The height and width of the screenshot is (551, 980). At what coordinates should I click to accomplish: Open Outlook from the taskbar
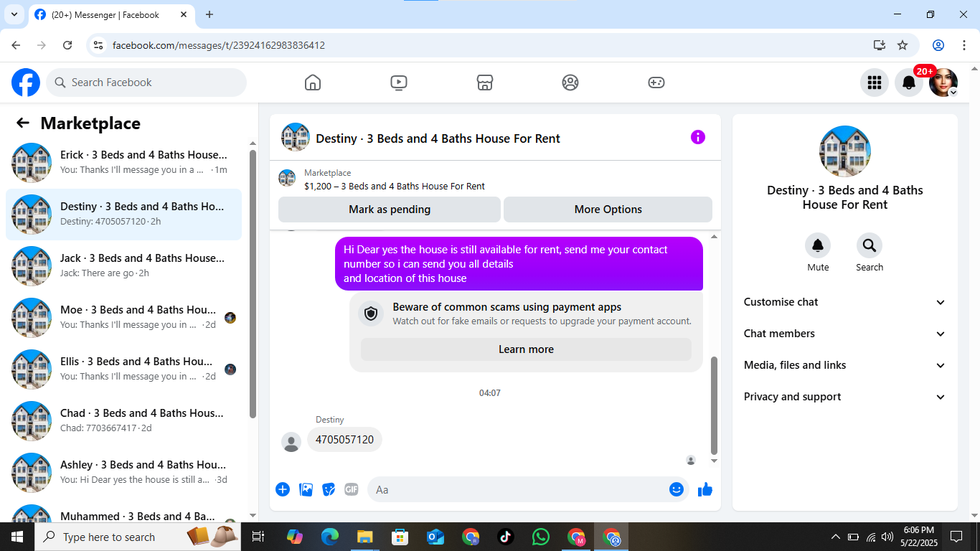(x=435, y=537)
